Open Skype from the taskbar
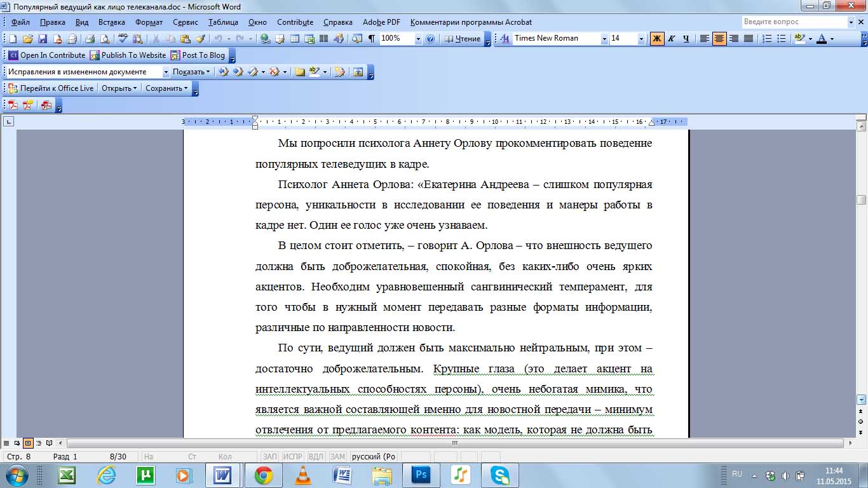 click(499, 475)
